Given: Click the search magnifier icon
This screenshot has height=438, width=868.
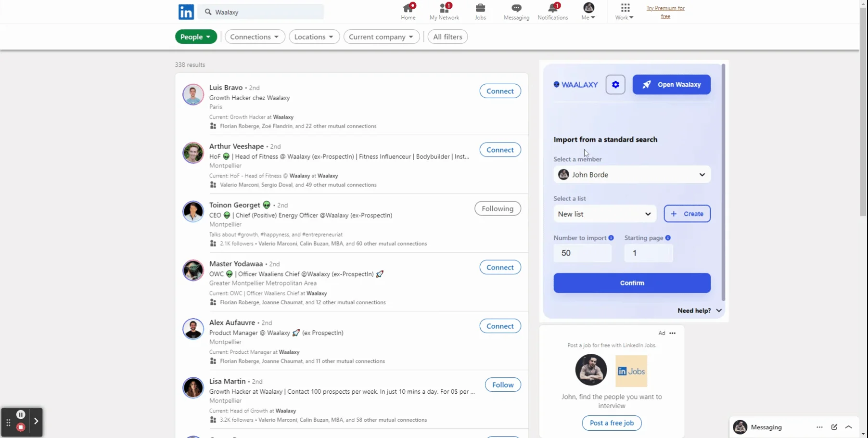Looking at the screenshot, I should coord(208,12).
